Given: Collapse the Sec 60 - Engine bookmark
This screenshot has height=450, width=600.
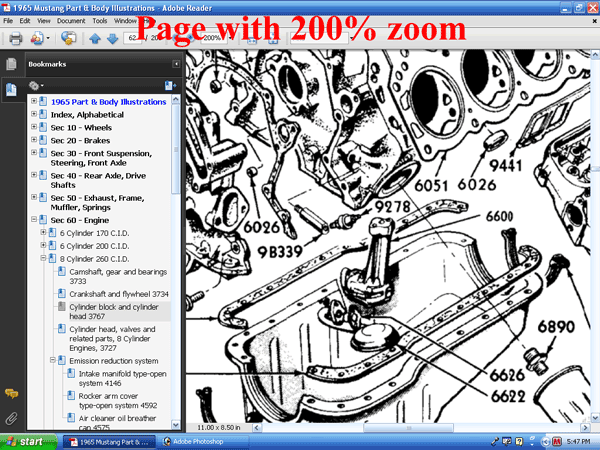Looking at the screenshot, I should coord(34,219).
